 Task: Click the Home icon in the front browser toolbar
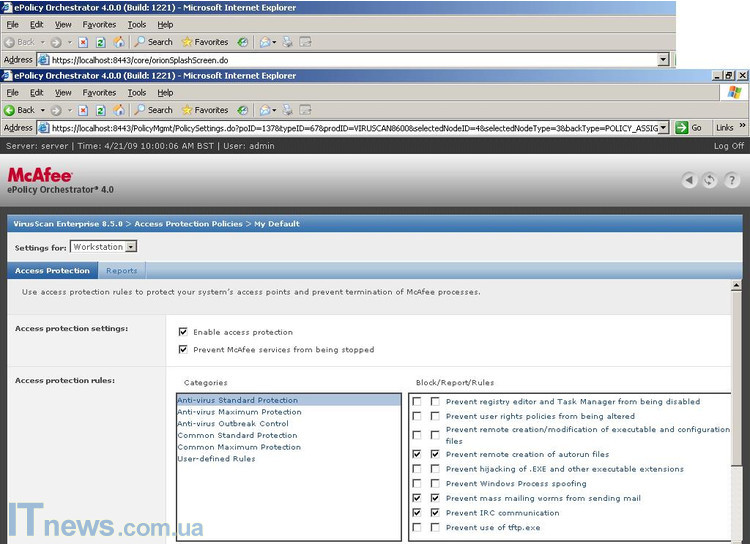click(x=119, y=110)
